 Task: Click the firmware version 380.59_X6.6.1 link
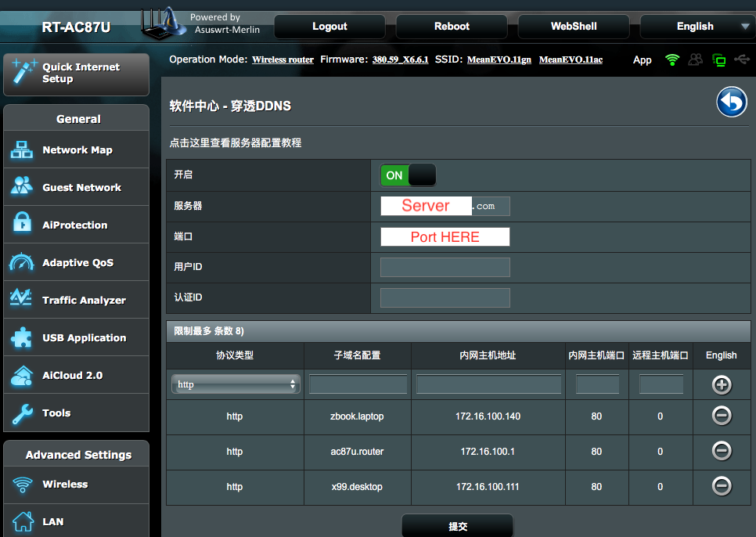click(400, 60)
